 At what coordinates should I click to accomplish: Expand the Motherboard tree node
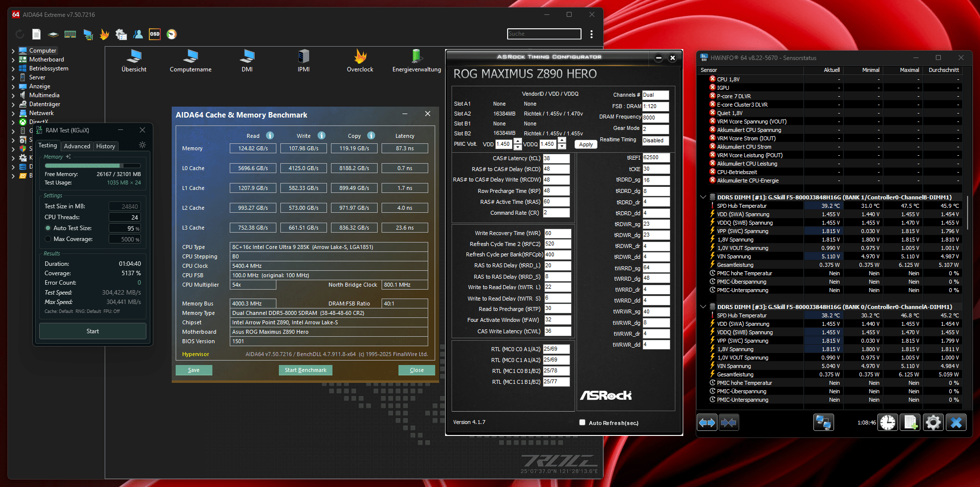click(x=13, y=60)
